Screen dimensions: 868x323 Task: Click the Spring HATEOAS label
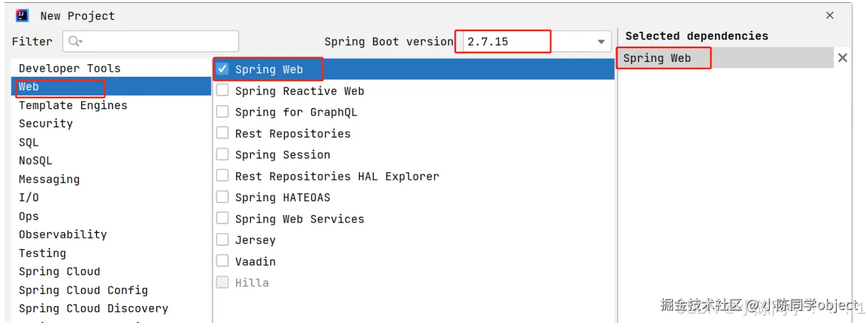click(x=283, y=197)
